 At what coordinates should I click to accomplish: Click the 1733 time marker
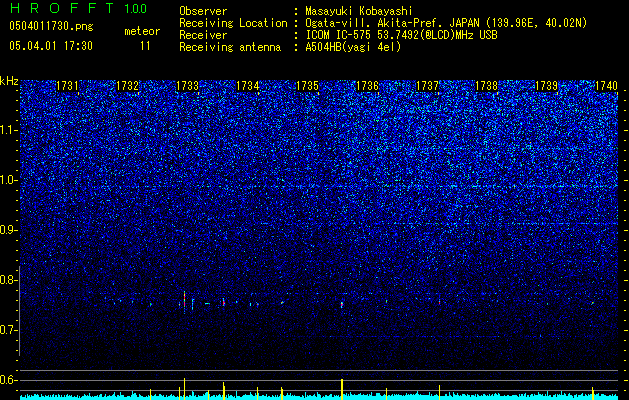(x=187, y=86)
